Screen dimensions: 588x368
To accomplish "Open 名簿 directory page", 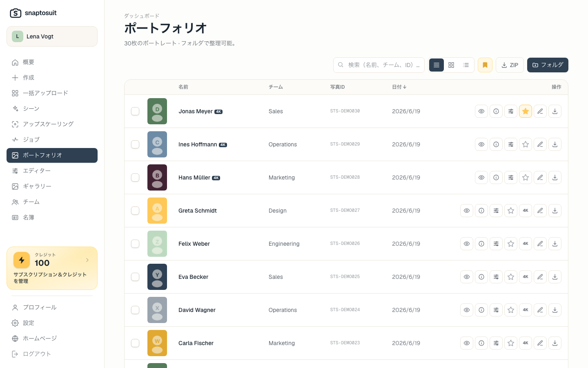I will point(52,218).
